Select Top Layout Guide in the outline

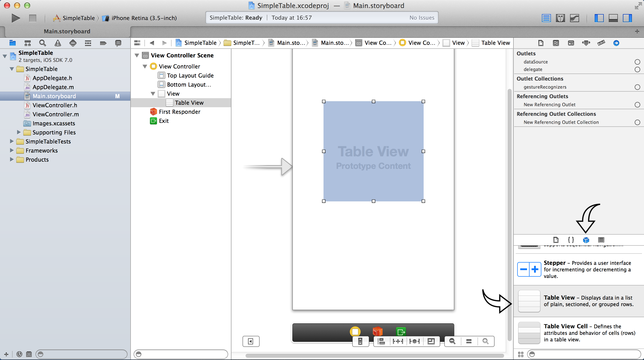pos(186,76)
